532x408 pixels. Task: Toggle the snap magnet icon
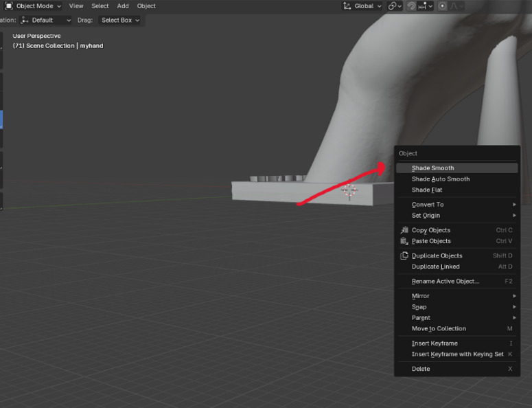pyautogui.click(x=411, y=6)
